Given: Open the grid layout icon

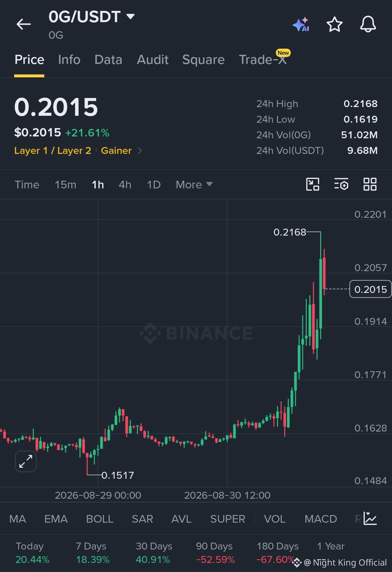Looking at the screenshot, I should pyautogui.click(x=370, y=184).
